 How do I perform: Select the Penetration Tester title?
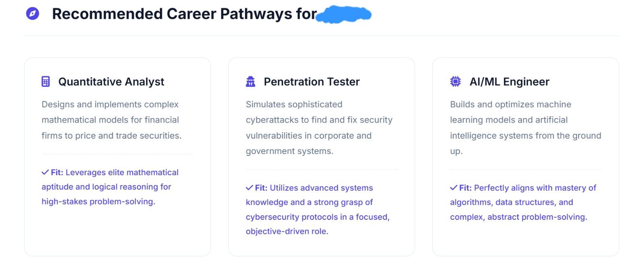click(312, 82)
